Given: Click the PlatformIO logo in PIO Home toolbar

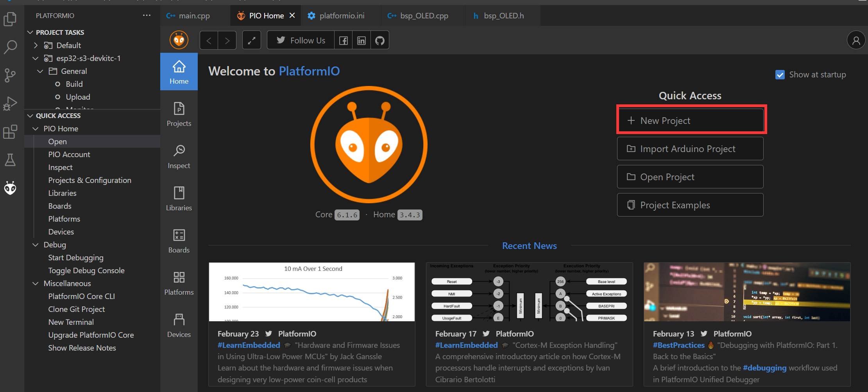Looking at the screenshot, I should coord(179,40).
